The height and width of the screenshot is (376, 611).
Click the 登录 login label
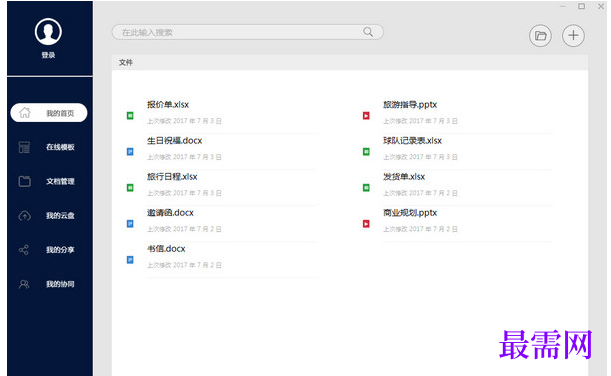point(48,55)
